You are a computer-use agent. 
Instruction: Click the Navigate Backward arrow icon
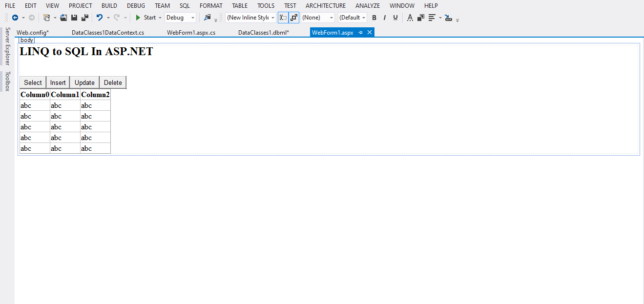click(15, 18)
